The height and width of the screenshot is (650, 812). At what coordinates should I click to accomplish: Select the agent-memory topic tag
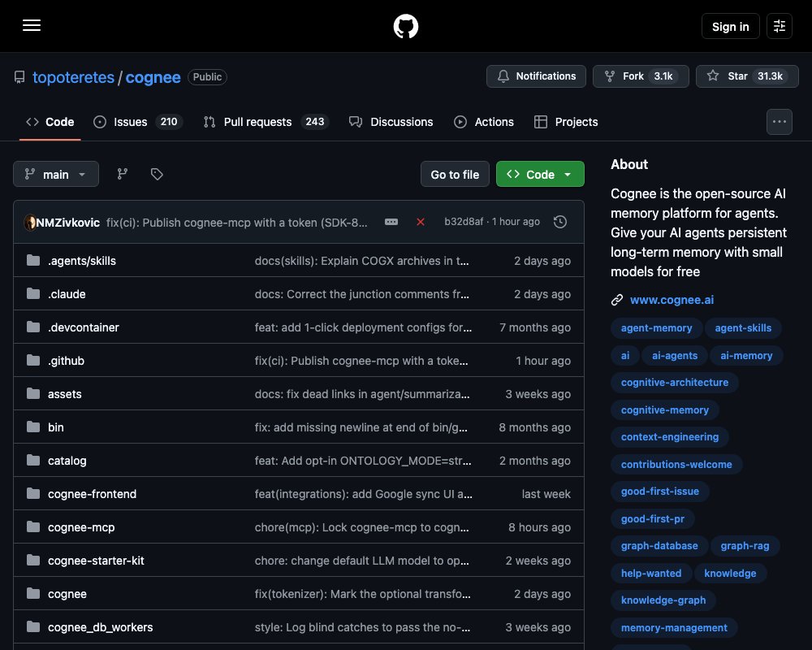657,327
